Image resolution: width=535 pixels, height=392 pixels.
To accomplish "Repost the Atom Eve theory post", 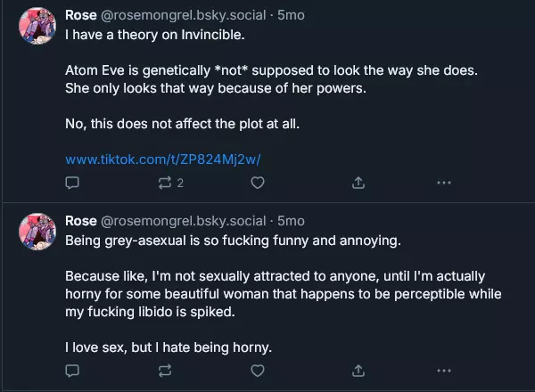I will 165,183.
